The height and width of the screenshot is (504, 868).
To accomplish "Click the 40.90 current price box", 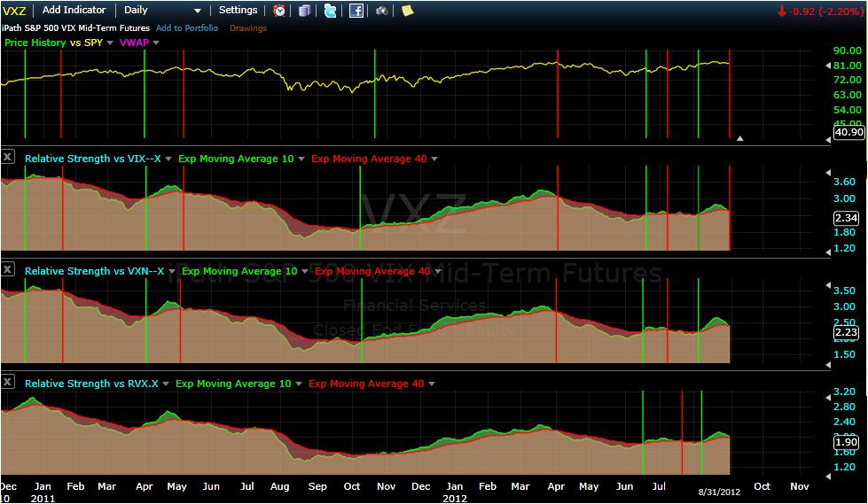I will pyautogui.click(x=849, y=132).
